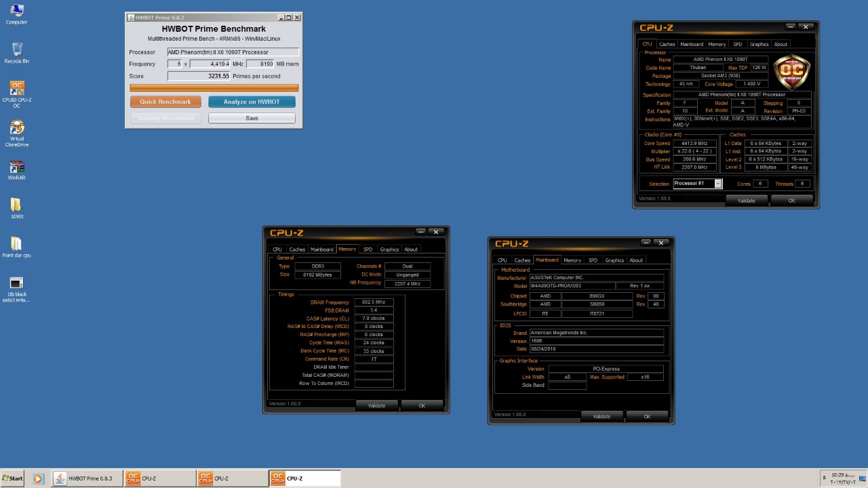This screenshot has width=868, height=488.
Task: Launch CPUID CPU-Z OC desktop shortcut
Action: 16,94
